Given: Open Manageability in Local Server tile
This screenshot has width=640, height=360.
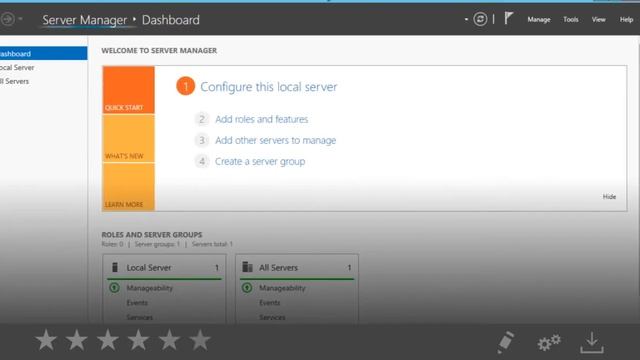Looking at the screenshot, I should pos(149,288).
